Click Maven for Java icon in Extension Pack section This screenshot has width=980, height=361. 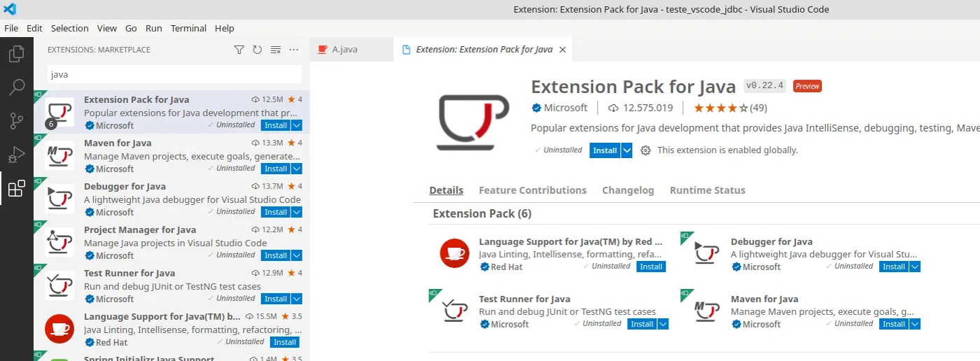point(706,311)
